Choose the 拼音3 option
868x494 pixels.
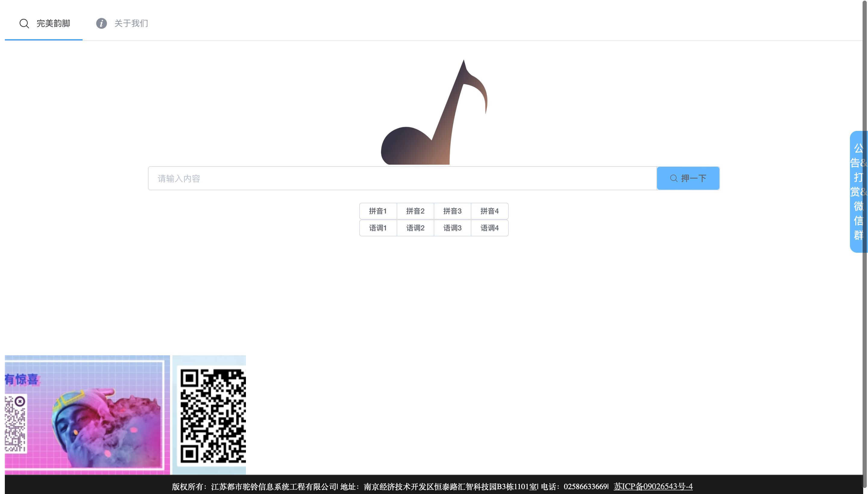tap(452, 211)
